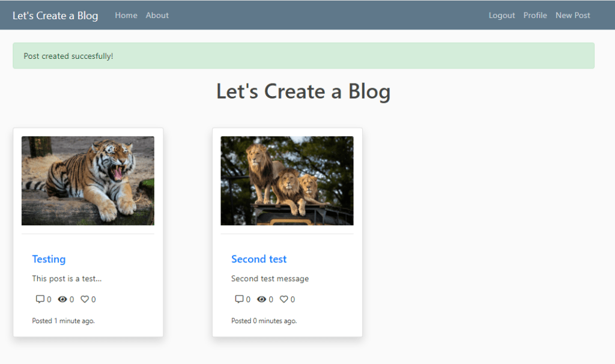Click the Post created successfully alert banner
Screen dimensions: 615x364
[x=303, y=56]
